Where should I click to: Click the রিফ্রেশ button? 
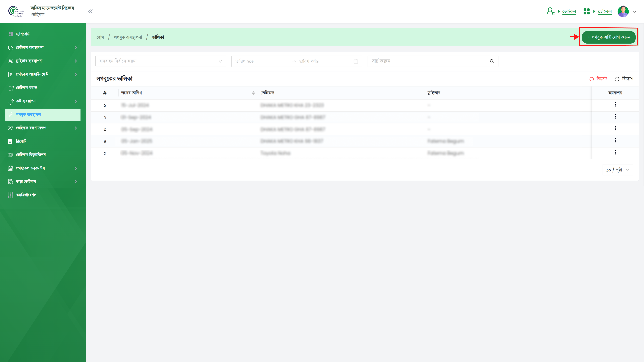point(624,79)
